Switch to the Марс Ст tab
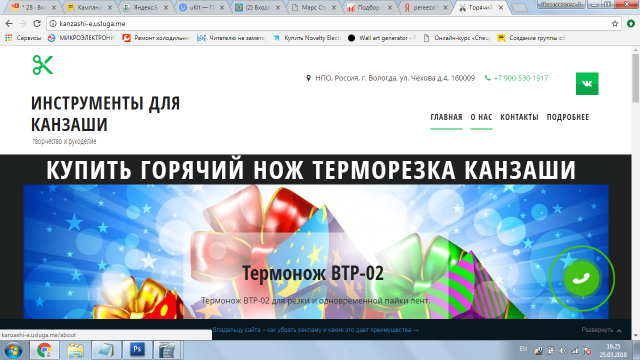640x360 pixels. 313,8
